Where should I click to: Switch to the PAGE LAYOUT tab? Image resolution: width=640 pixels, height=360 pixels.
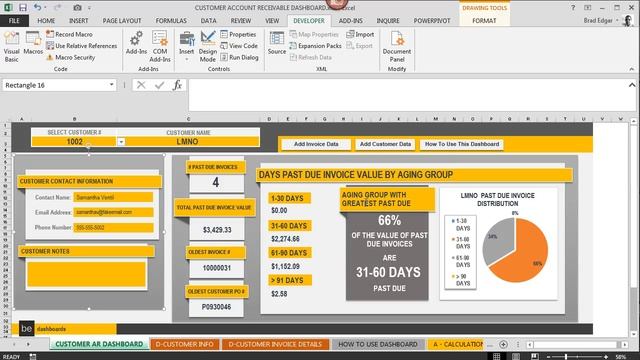pos(122,20)
